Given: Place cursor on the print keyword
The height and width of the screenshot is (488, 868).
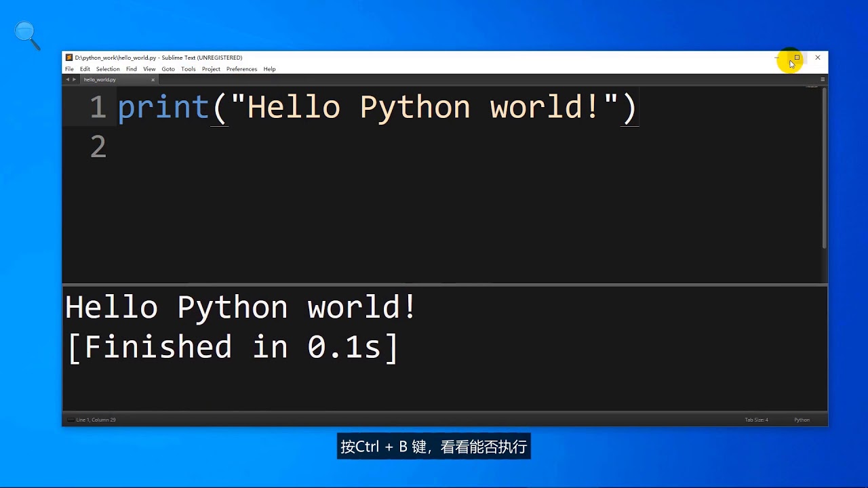Looking at the screenshot, I should coord(163,108).
